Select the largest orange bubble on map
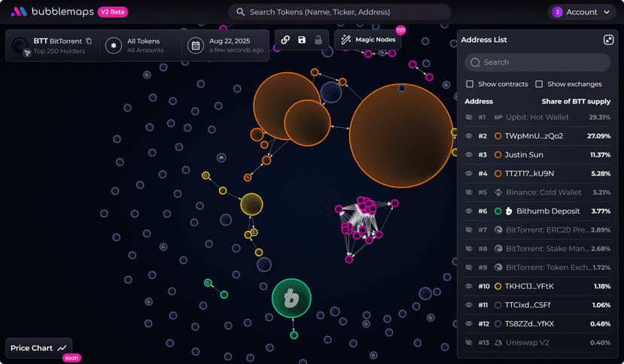 pyautogui.click(x=401, y=135)
